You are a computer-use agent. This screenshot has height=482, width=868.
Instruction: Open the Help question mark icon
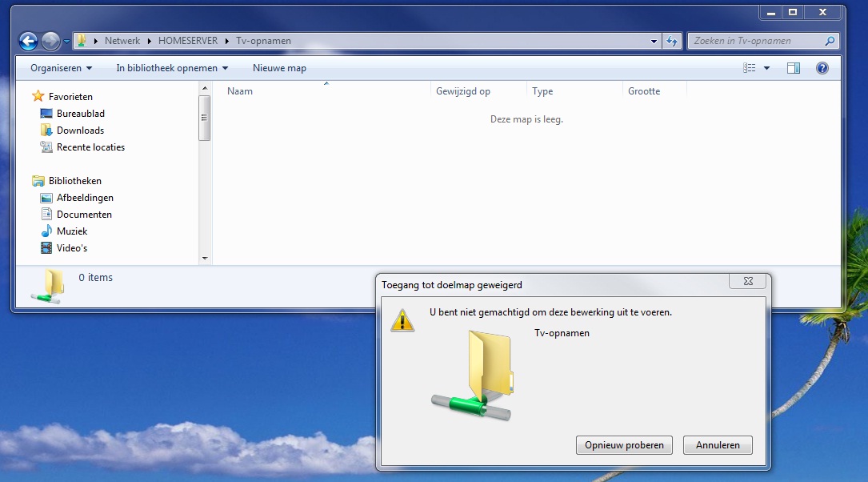(822, 68)
